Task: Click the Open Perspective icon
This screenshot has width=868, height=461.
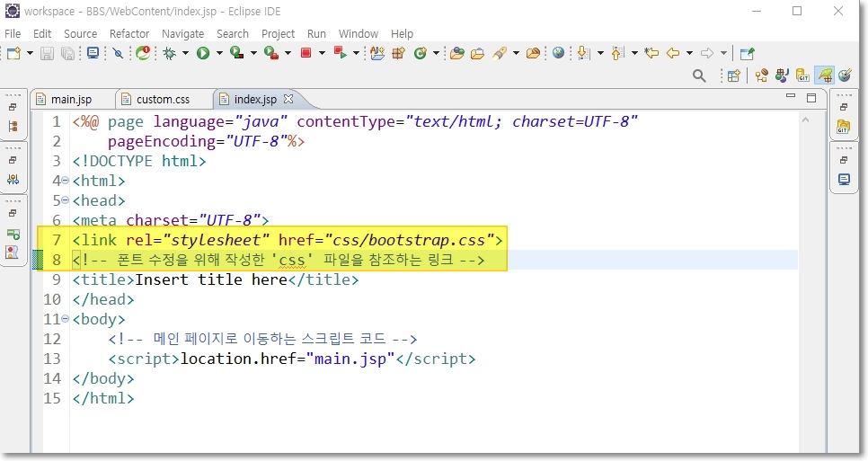Action: click(x=734, y=75)
